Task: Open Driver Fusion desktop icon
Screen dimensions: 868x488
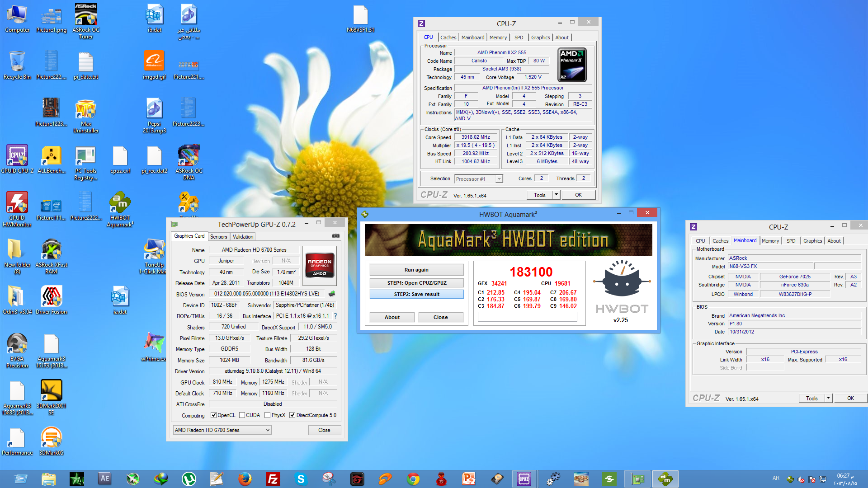Action: (x=52, y=300)
